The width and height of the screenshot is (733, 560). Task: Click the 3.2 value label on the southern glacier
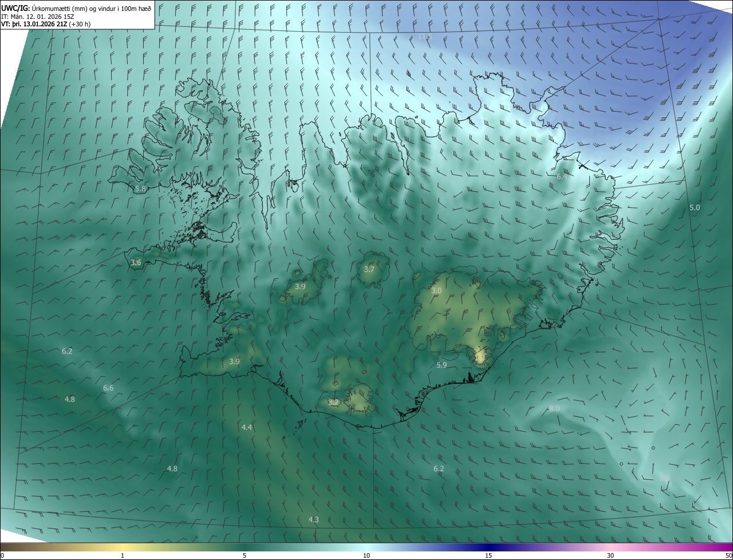pyautogui.click(x=333, y=403)
